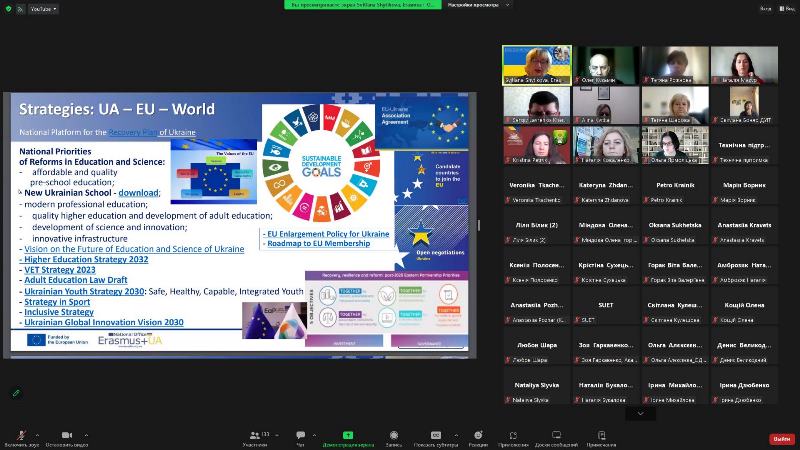Image resolution: width=800 pixels, height=450 pixels.
Task: Click 'Vision on the Future of Education' link
Action: [x=134, y=249]
